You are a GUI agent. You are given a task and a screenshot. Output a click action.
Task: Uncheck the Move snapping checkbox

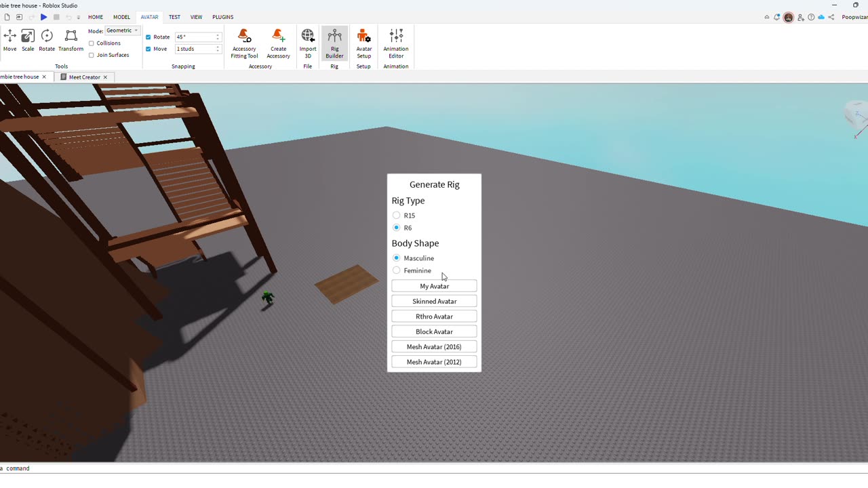tap(149, 49)
